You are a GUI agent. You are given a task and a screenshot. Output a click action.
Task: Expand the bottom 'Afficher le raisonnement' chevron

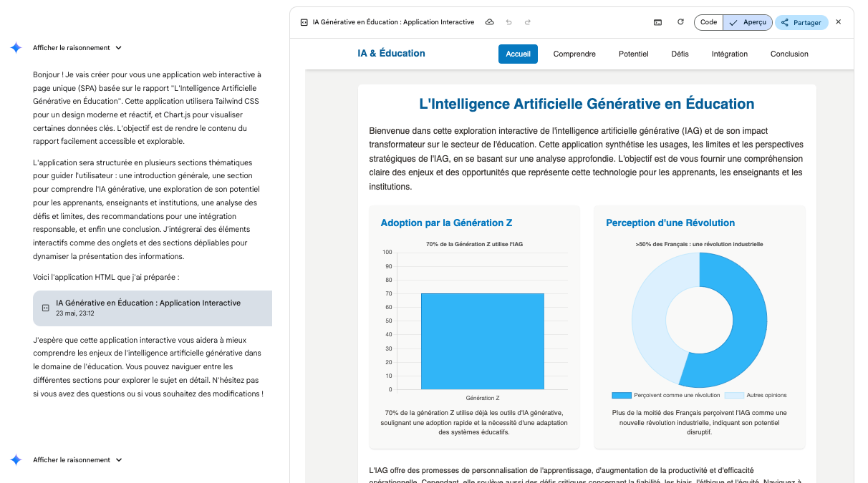click(x=119, y=460)
